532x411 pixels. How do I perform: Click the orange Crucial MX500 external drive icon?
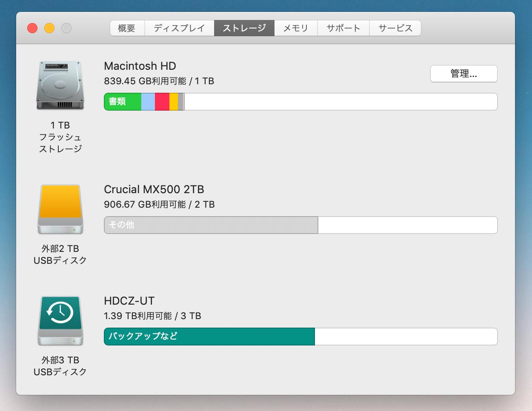click(x=60, y=209)
